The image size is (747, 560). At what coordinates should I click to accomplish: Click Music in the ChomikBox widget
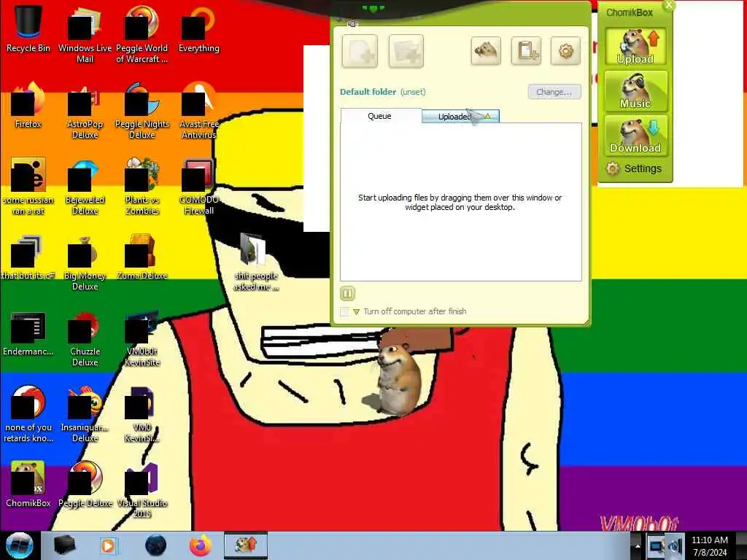[635, 91]
